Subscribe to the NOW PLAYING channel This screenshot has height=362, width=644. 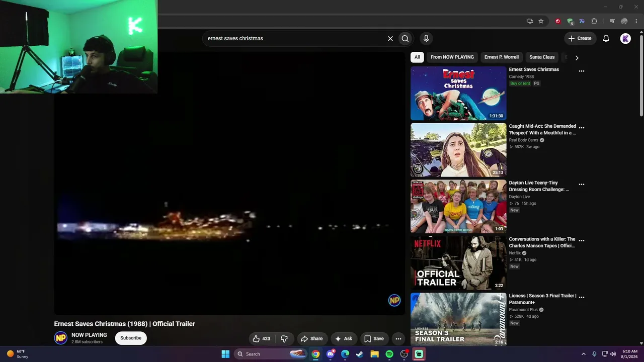[x=131, y=338]
